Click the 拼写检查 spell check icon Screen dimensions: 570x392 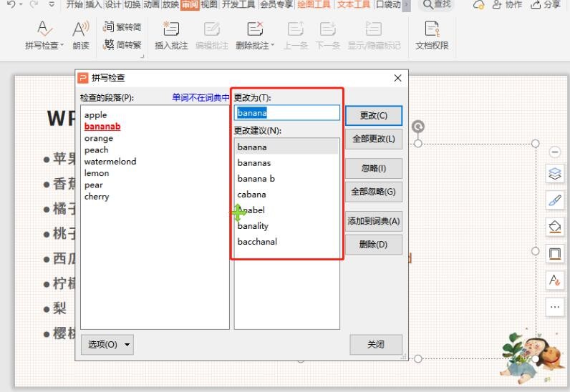(x=44, y=29)
